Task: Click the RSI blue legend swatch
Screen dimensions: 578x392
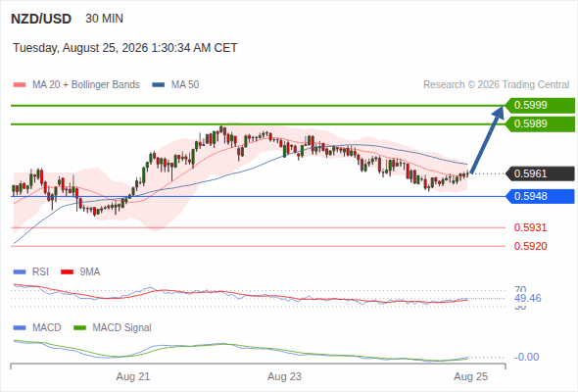Action: point(20,272)
